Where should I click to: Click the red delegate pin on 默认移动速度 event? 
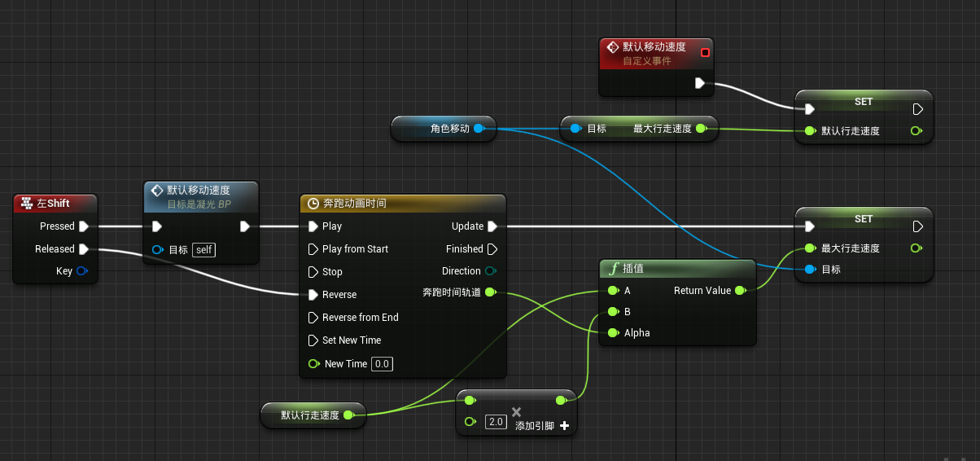pos(705,52)
